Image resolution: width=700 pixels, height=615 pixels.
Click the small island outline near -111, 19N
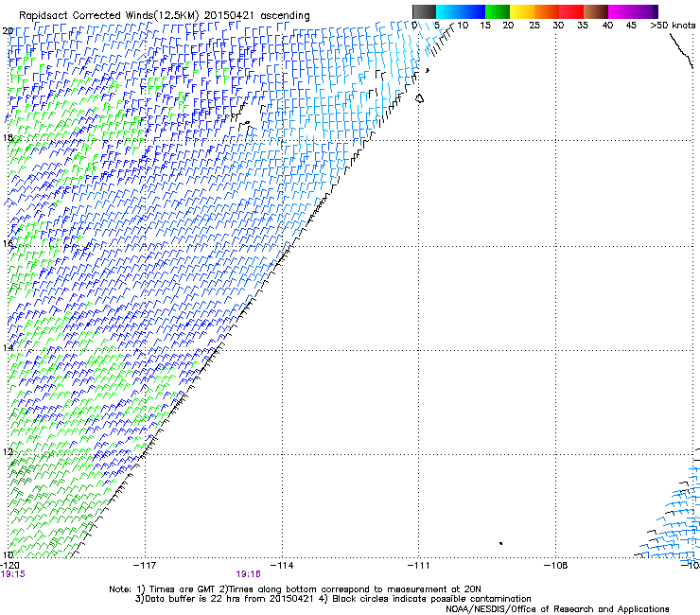click(x=420, y=98)
